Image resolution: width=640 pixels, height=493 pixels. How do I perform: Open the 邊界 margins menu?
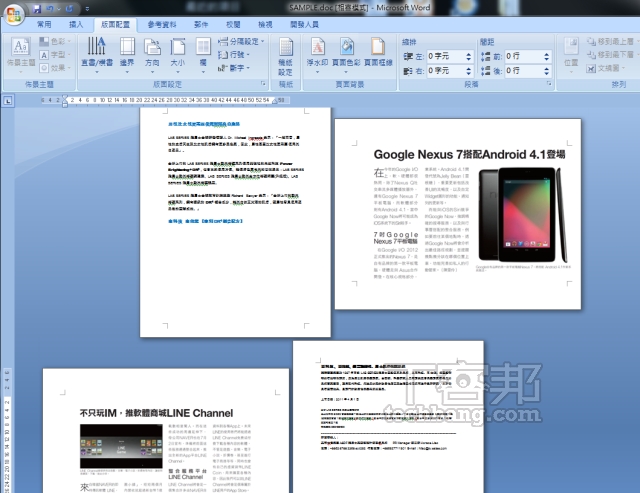click(127, 55)
